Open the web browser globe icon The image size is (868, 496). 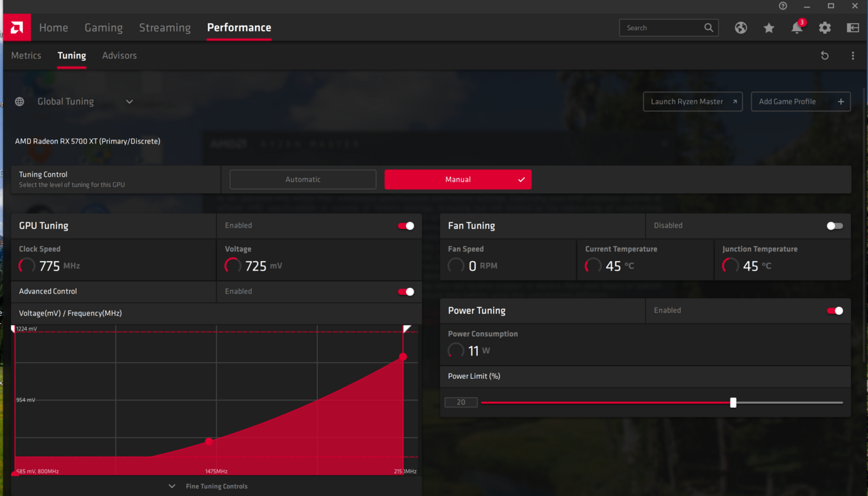pos(741,28)
